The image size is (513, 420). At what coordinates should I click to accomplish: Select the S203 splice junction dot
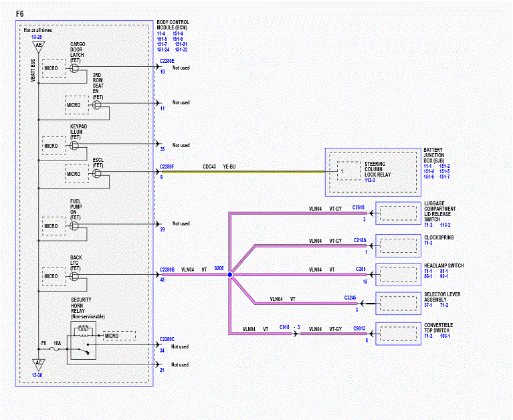(229, 275)
